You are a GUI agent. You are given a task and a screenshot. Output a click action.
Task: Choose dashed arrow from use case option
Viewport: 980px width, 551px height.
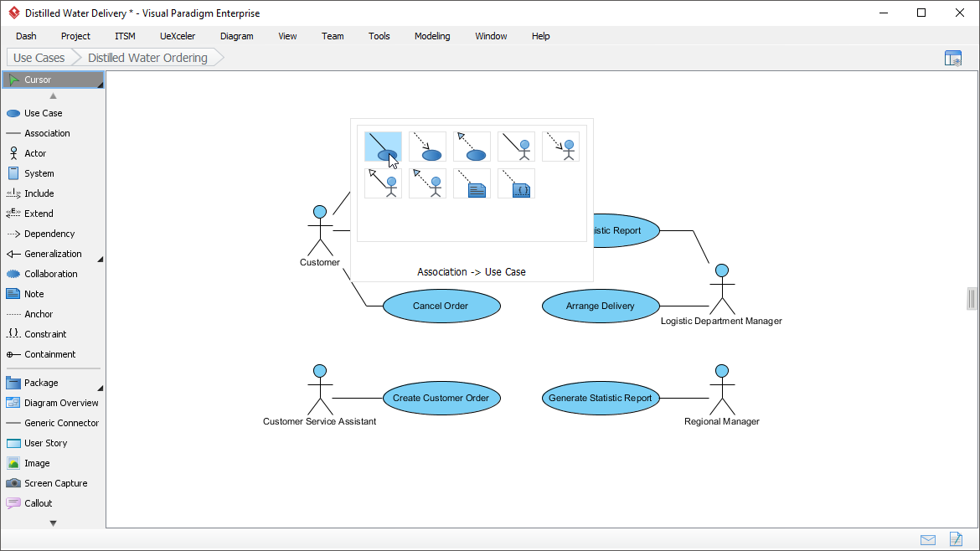(x=472, y=147)
